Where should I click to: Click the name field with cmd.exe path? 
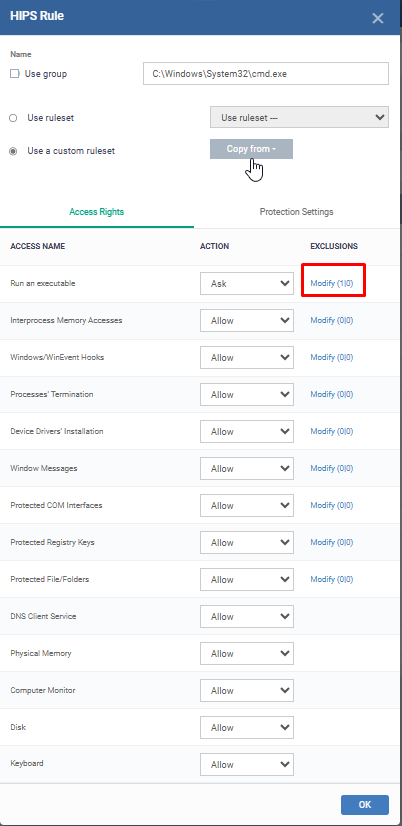[x=266, y=74]
